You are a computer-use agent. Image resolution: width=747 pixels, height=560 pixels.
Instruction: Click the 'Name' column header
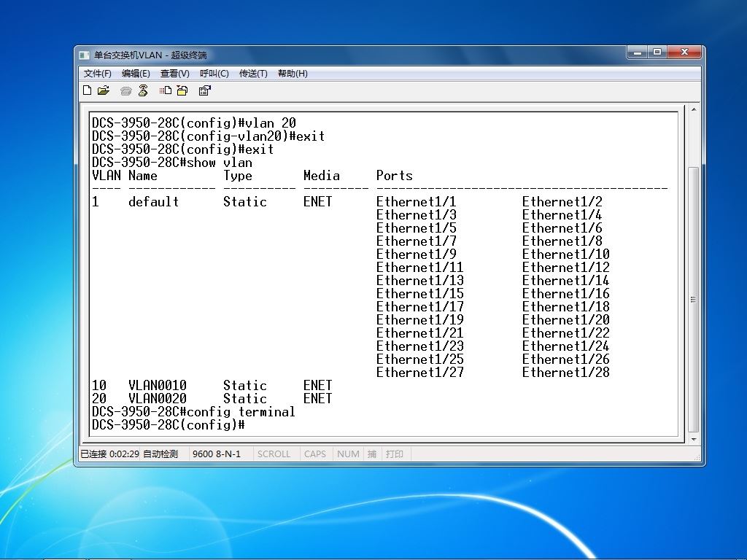click(143, 176)
